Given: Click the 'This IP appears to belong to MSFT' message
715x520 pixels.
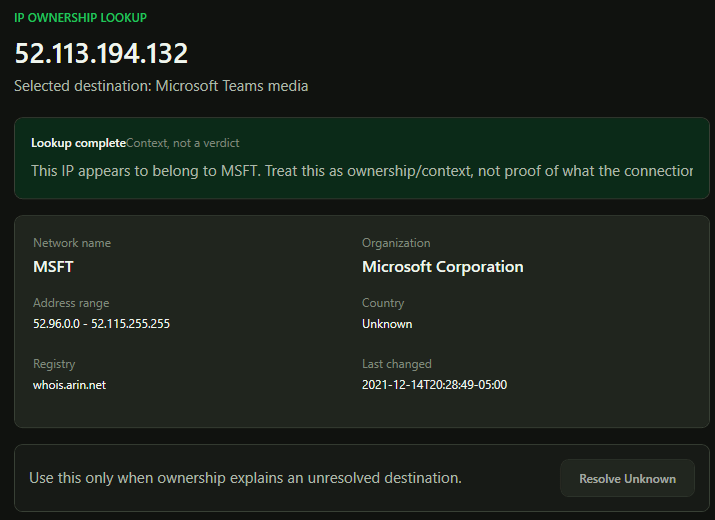Looking at the screenshot, I should [x=362, y=171].
